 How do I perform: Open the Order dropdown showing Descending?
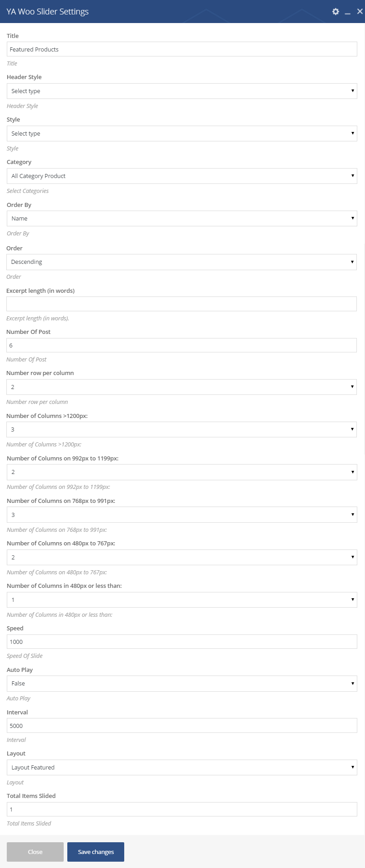coord(182,262)
